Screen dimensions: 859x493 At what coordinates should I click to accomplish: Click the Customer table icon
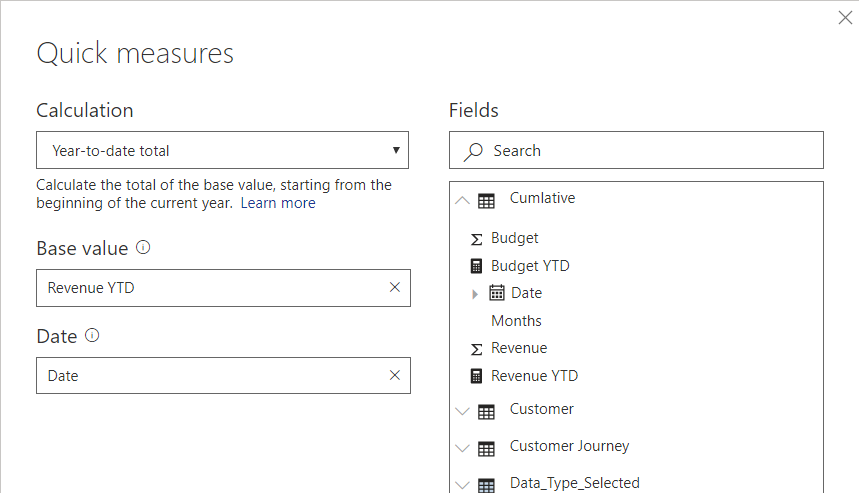pyautogui.click(x=486, y=412)
